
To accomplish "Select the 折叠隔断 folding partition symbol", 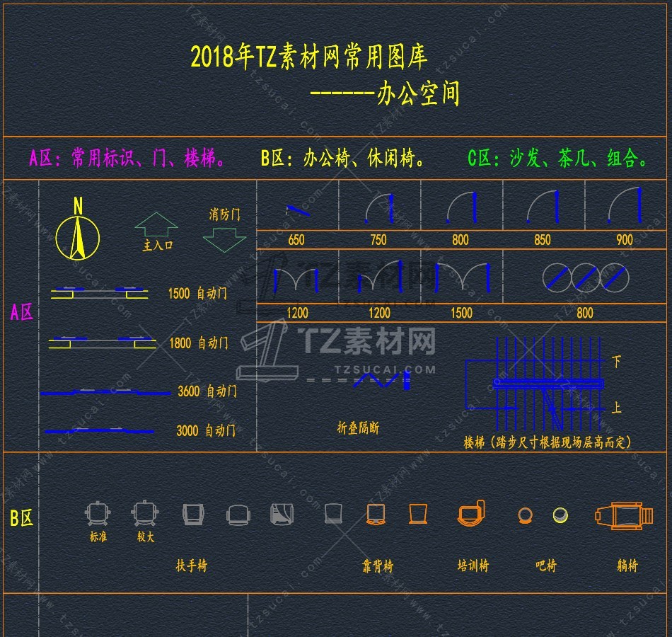I will 359,381.
